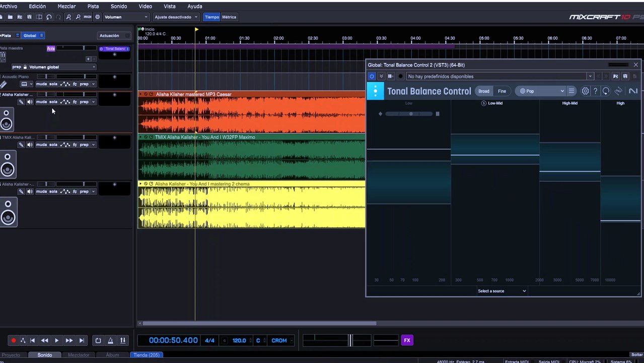The image size is (644, 363).
Task: Open the Volumen global automation dropdown
Action: [x=61, y=67]
